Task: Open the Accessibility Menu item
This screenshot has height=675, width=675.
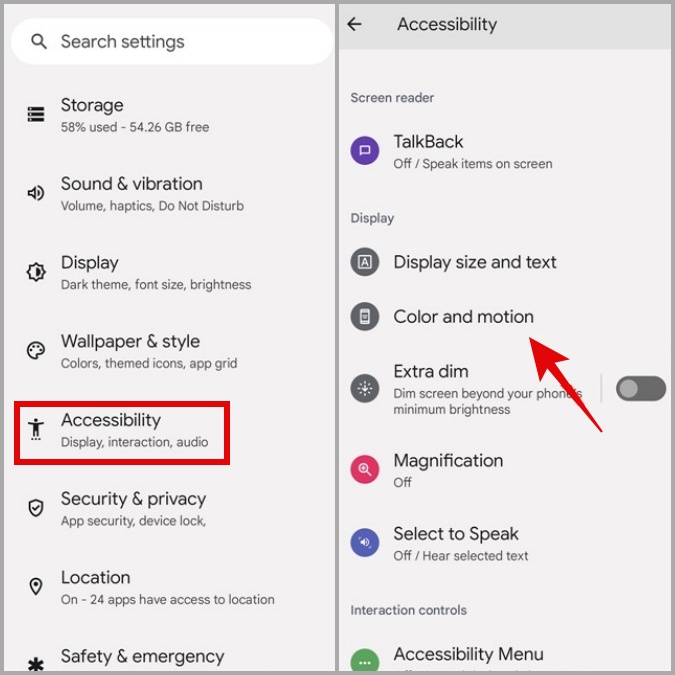Action: click(506, 654)
